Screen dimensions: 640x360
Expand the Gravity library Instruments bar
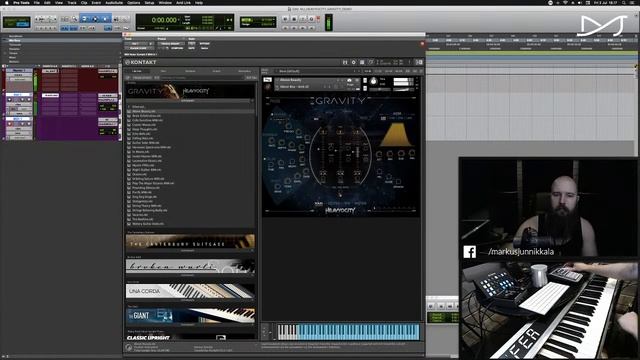click(189, 100)
